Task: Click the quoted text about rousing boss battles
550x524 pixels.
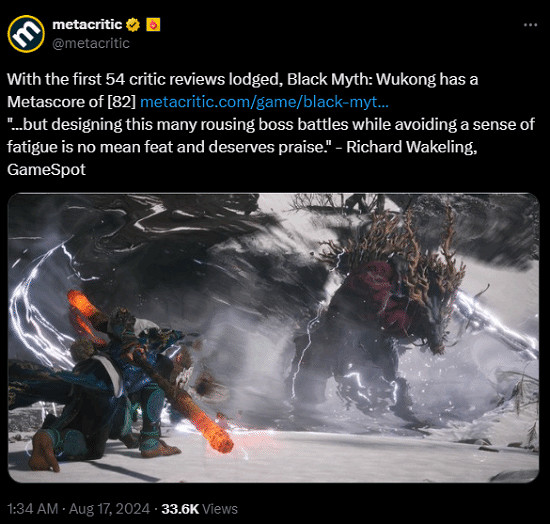Action: click(x=271, y=136)
